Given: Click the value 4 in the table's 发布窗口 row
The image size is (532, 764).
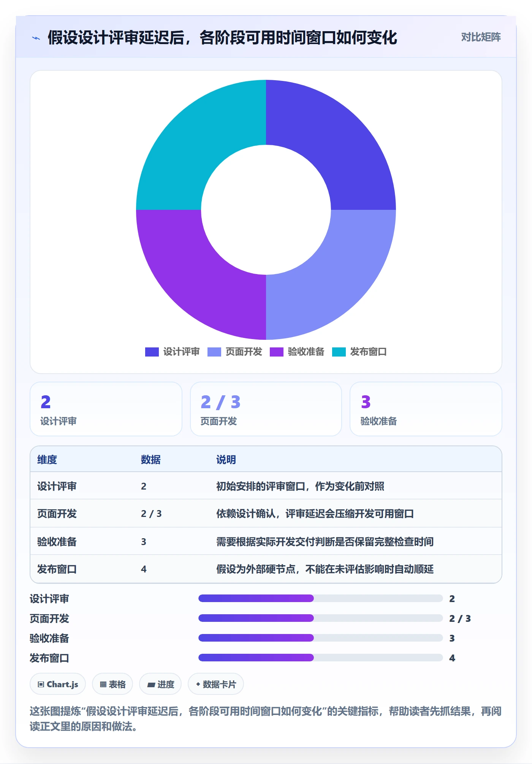Looking at the screenshot, I should coord(144,569).
